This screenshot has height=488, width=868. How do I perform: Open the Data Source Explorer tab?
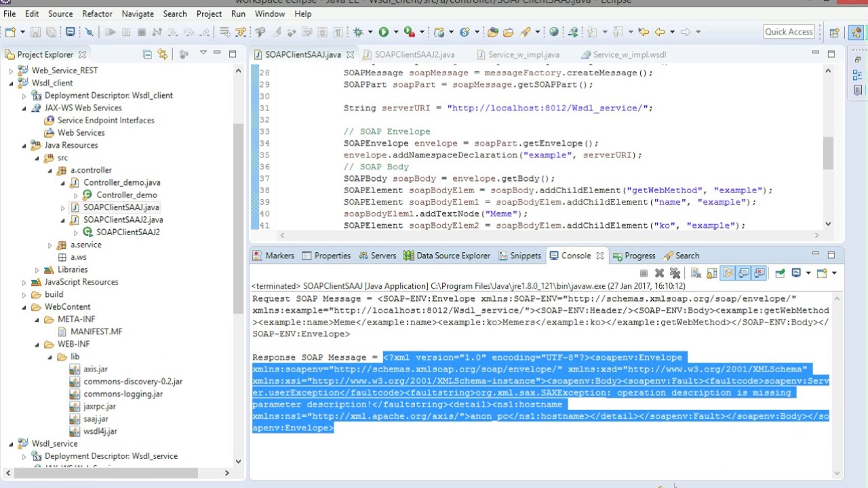click(x=447, y=256)
